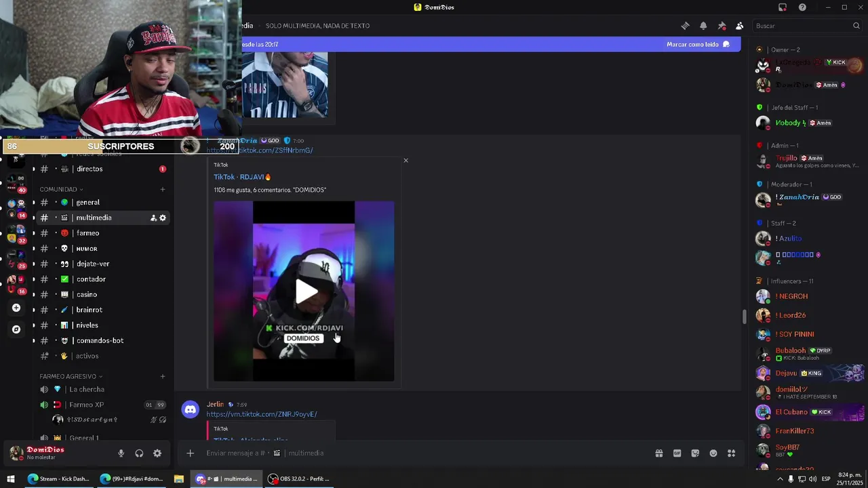Viewport: 868px width, 488px height.
Task: Open User Settings gear
Action: click(157, 453)
